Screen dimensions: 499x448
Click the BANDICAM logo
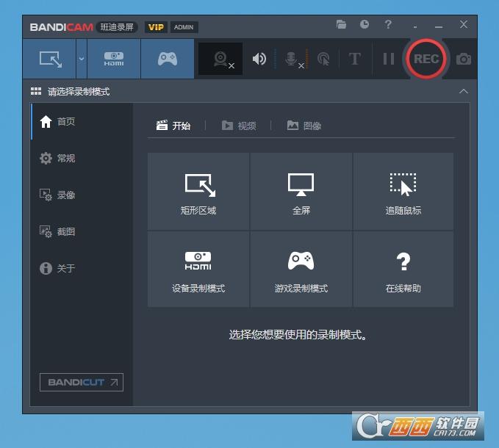click(62, 27)
